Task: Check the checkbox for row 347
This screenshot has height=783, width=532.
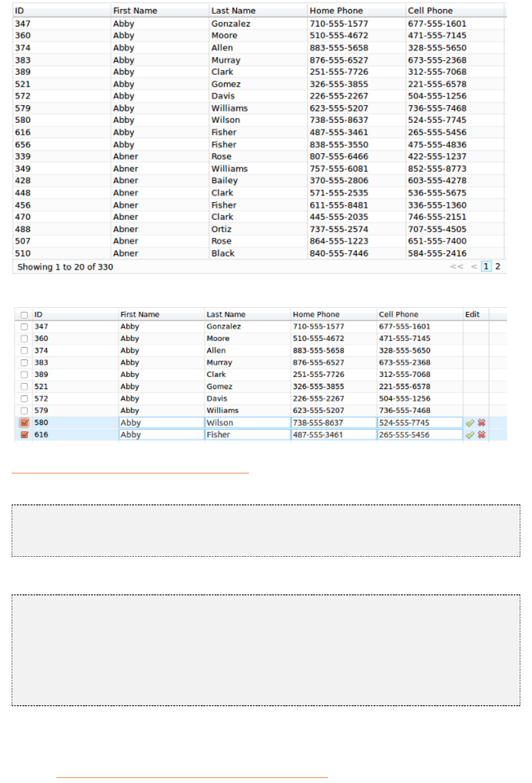Action: [x=24, y=327]
